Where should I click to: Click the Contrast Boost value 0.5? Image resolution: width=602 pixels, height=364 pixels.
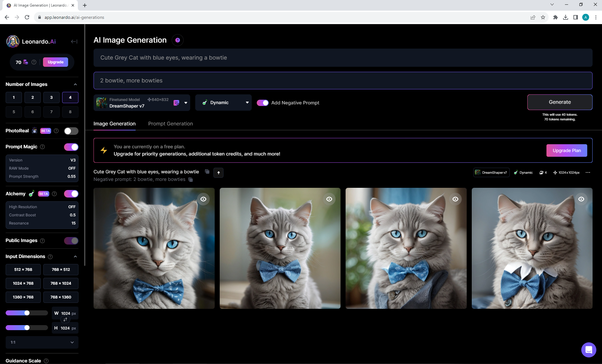(x=73, y=215)
